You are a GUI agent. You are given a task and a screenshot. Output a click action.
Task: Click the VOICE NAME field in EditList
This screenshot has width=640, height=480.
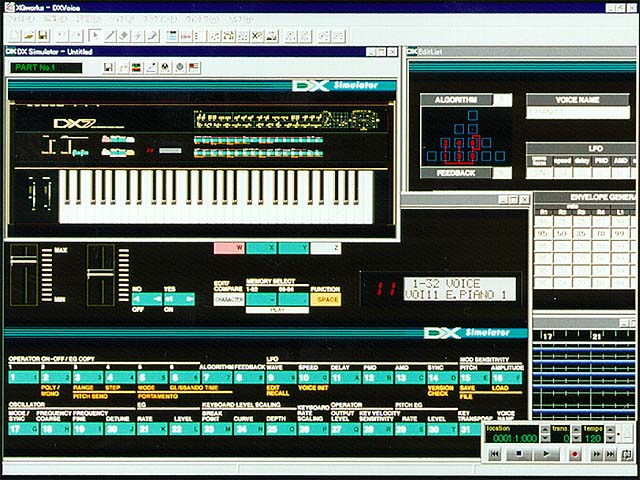tap(578, 112)
